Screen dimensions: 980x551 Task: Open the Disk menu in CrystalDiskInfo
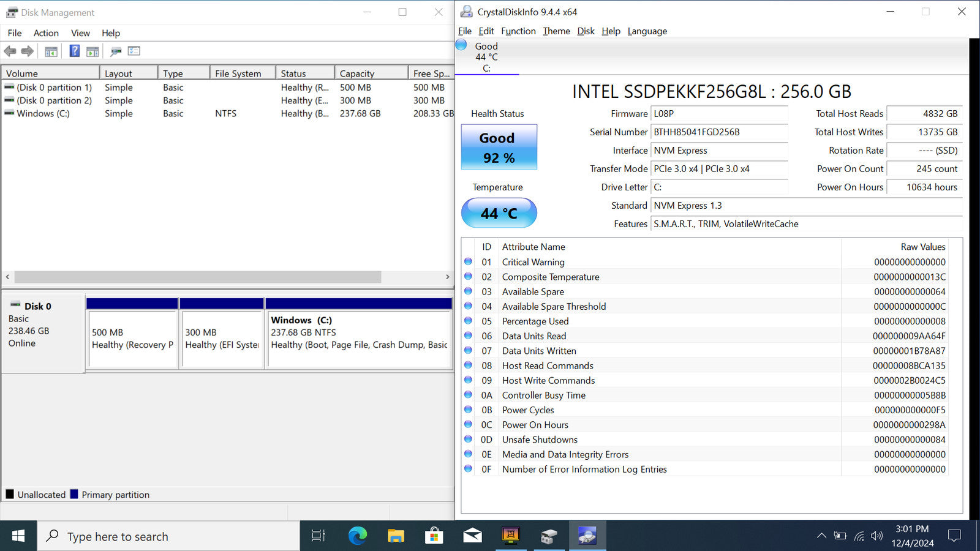tap(586, 31)
